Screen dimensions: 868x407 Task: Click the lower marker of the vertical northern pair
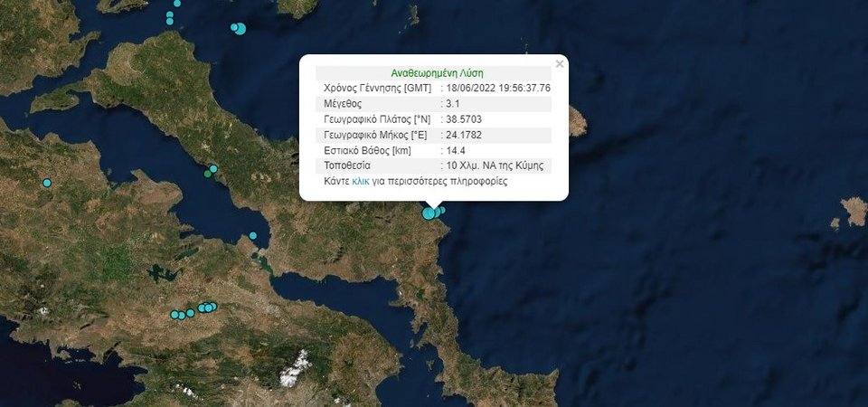click(x=169, y=22)
